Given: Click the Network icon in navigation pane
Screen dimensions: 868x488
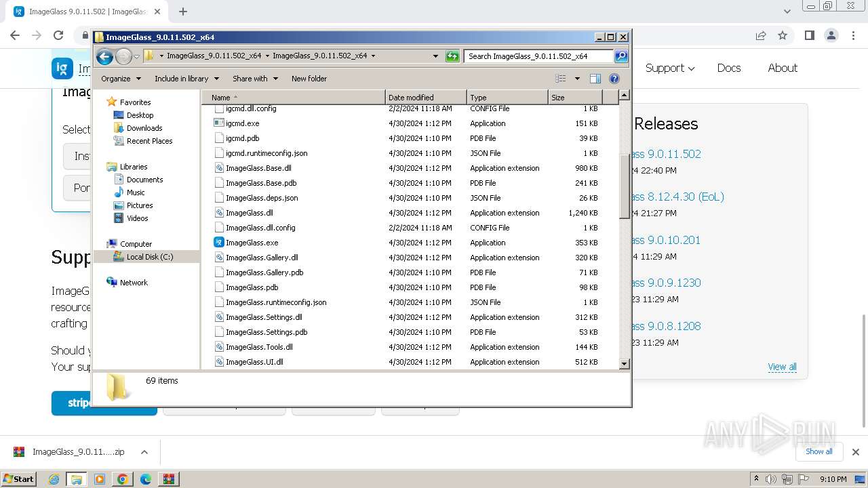Looking at the screenshot, I should pos(112,283).
